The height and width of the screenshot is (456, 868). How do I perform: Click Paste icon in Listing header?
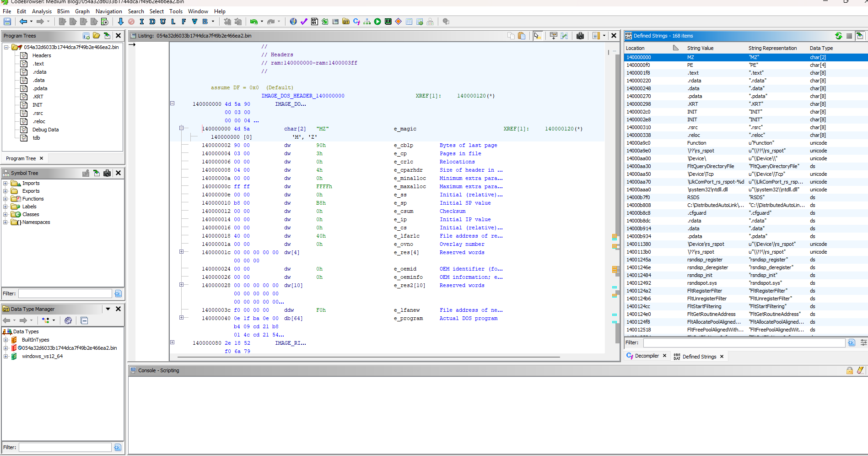point(522,36)
